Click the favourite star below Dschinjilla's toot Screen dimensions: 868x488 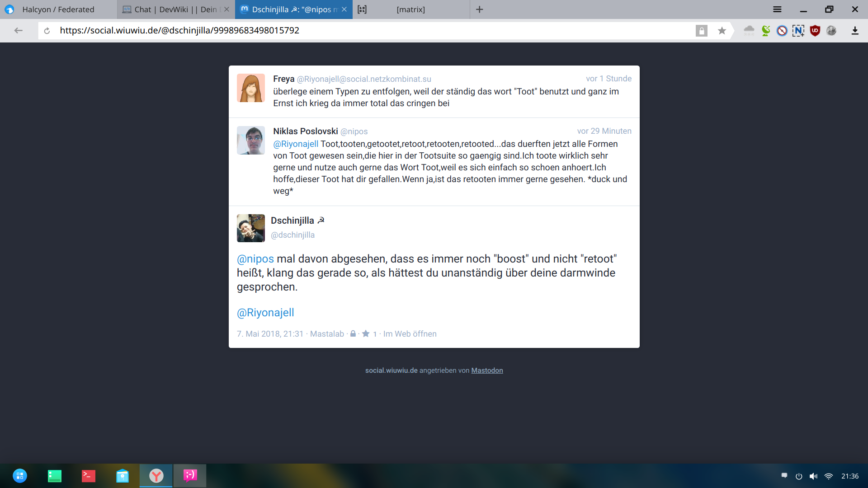click(366, 334)
